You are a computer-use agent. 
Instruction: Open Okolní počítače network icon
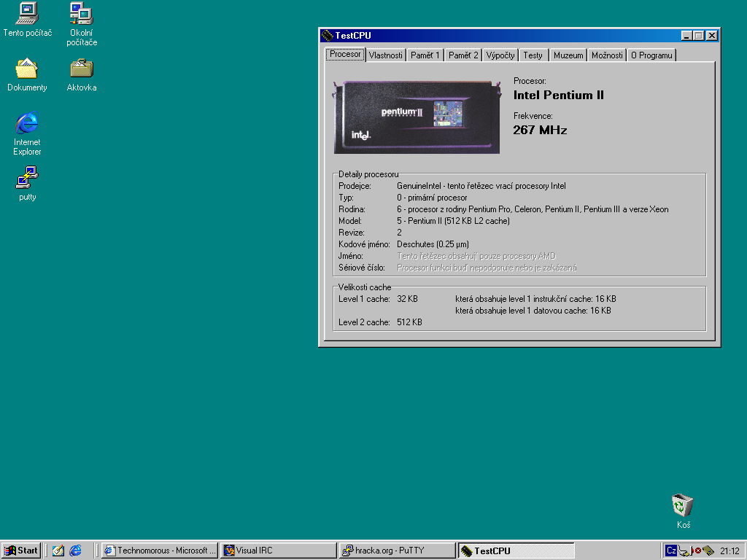tap(81, 13)
